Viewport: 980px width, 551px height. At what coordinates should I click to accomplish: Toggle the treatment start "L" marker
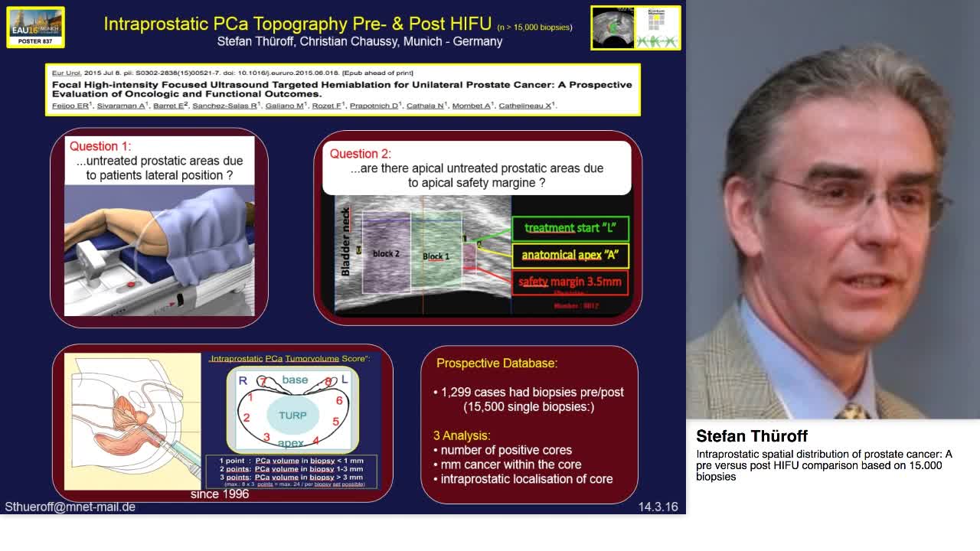pos(571,228)
